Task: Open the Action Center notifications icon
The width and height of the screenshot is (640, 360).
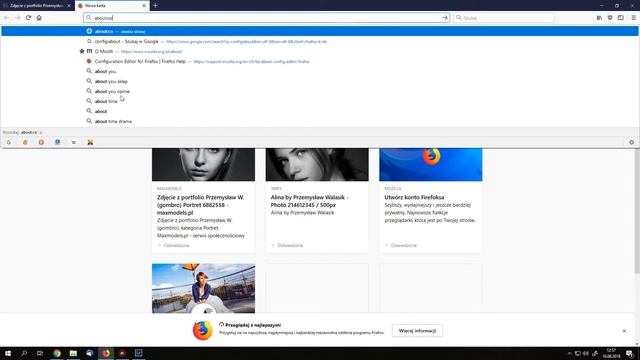Action: coord(629,353)
